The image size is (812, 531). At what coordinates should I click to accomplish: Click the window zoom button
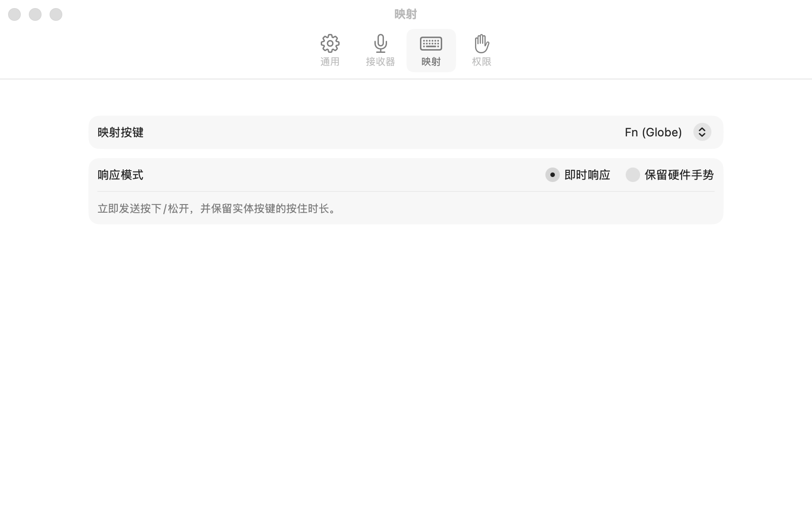pos(56,14)
